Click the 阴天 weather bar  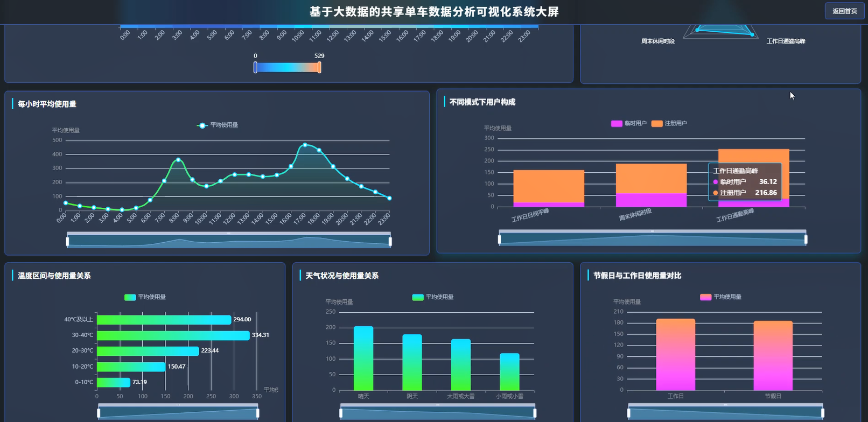[412, 363]
